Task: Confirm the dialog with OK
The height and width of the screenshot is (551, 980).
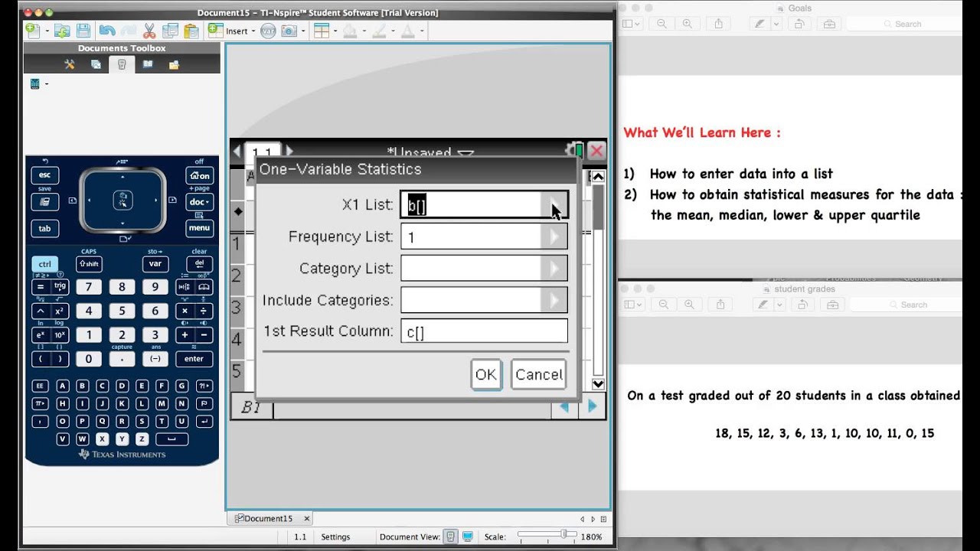Action: [486, 374]
